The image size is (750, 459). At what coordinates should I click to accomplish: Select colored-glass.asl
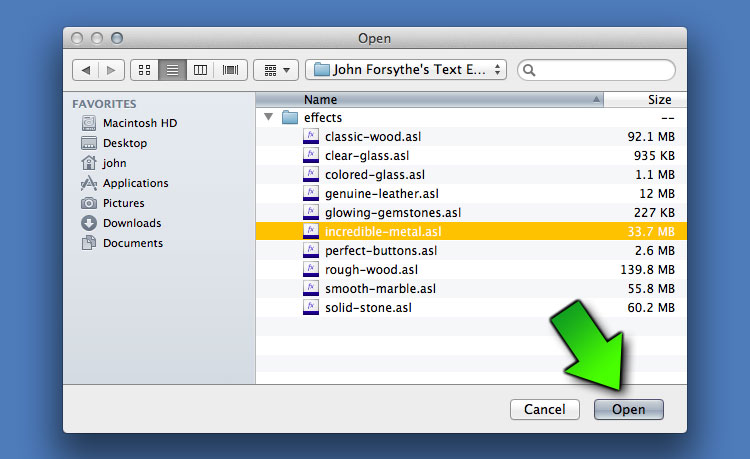point(471,175)
